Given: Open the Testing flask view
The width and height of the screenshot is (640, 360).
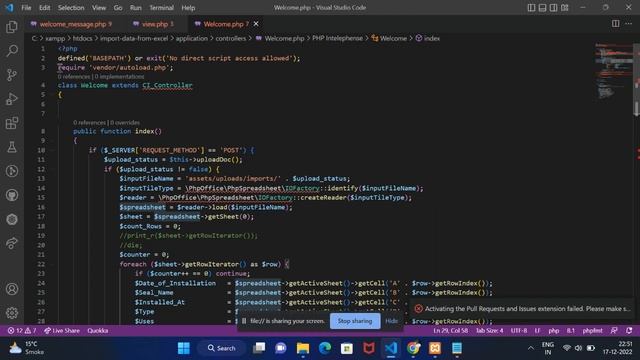Looking at the screenshot, I should [12, 147].
